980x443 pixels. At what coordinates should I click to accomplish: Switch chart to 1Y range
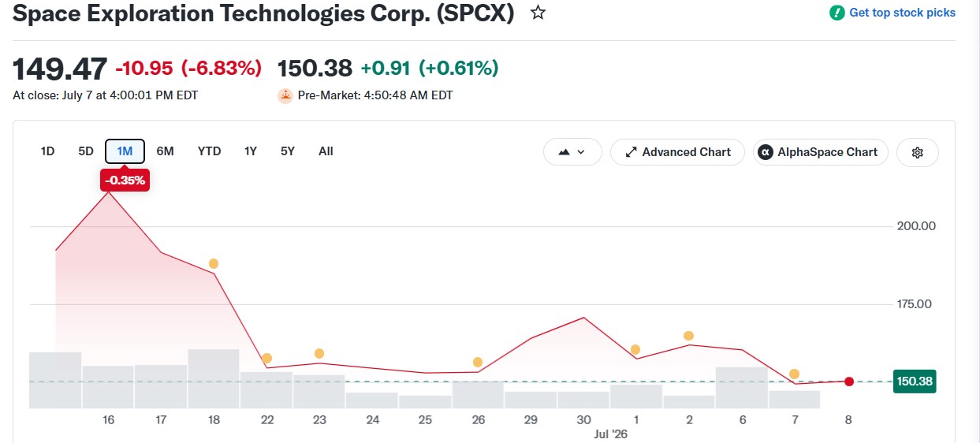[x=250, y=151]
